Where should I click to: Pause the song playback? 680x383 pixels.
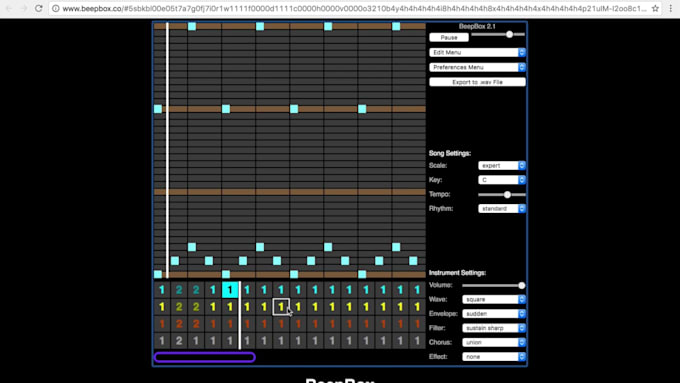[449, 37]
